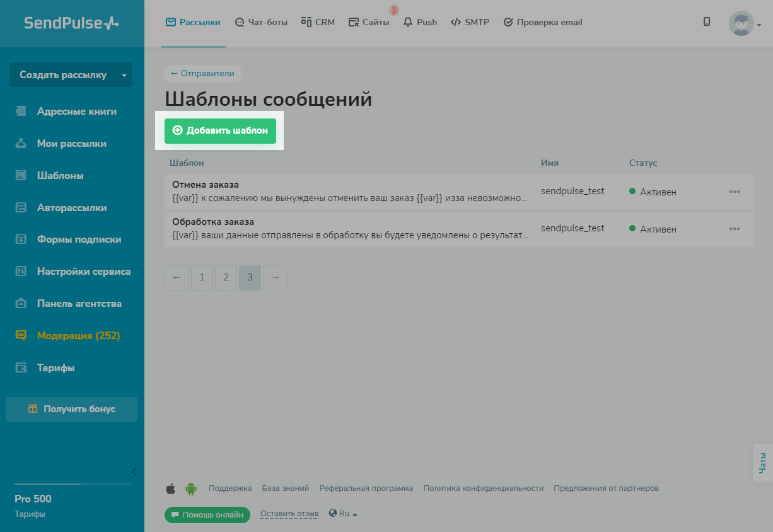Open the Предложения от партнеров link
This screenshot has height=532, width=773.
coord(606,489)
